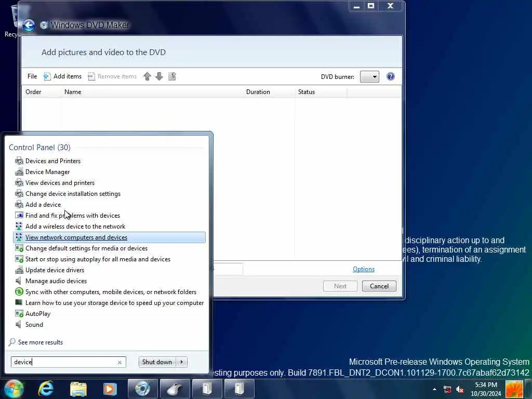Click the Properties icon next to the move arrows

tap(172, 76)
